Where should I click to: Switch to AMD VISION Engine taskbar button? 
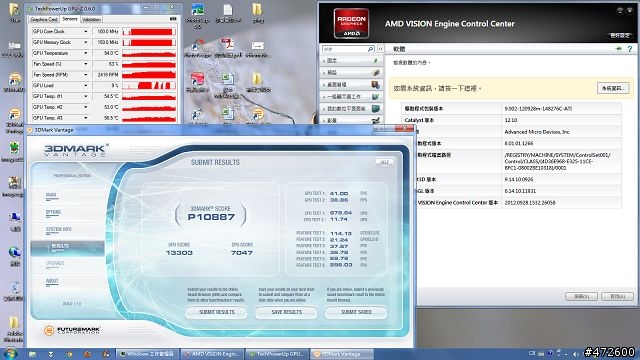point(212,354)
